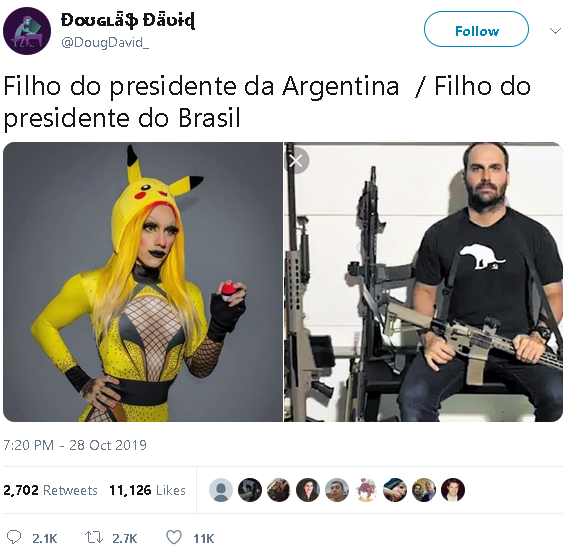Screen dimensions: 570x556
Task: Open the Douglas David display name
Action: pos(128,20)
